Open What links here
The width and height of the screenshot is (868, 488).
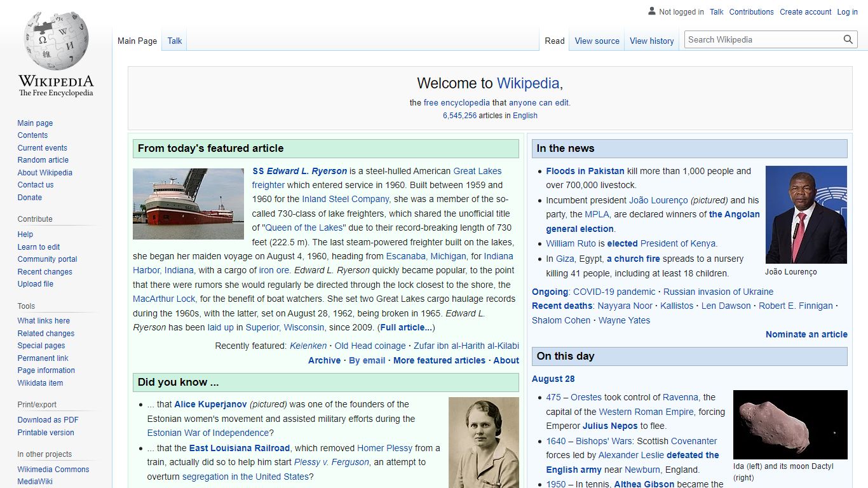44,321
